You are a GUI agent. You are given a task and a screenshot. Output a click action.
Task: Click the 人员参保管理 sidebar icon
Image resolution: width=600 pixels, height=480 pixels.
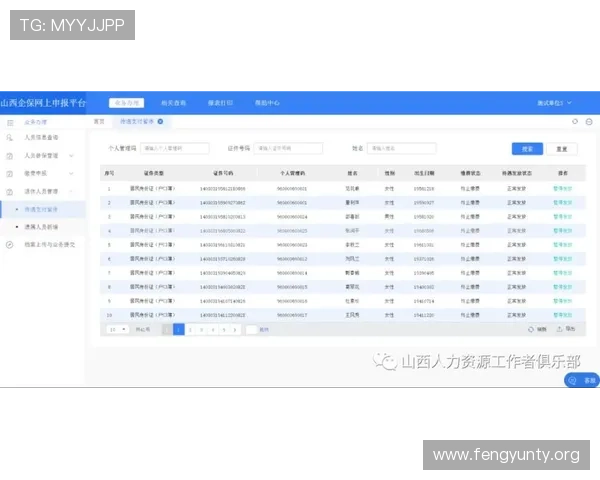10,156
